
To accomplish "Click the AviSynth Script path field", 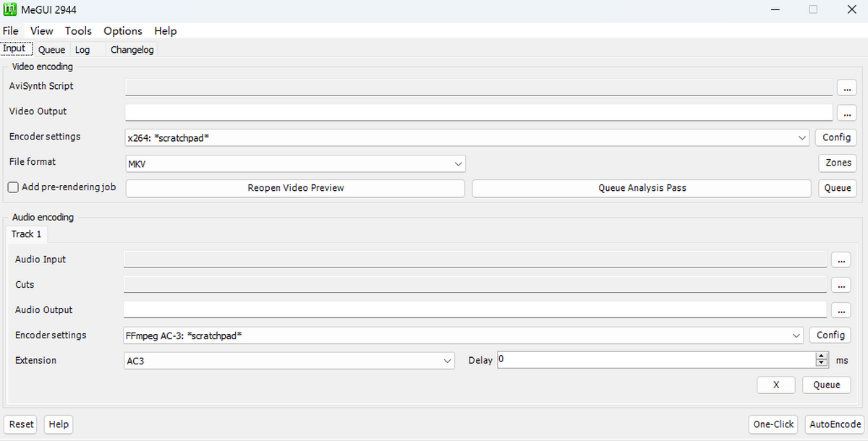I will [479, 87].
